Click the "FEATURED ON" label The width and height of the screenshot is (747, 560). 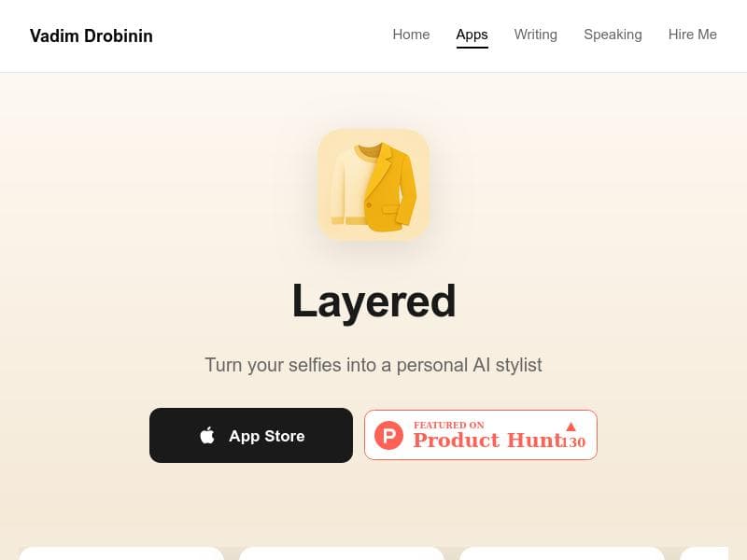[x=449, y=425]
